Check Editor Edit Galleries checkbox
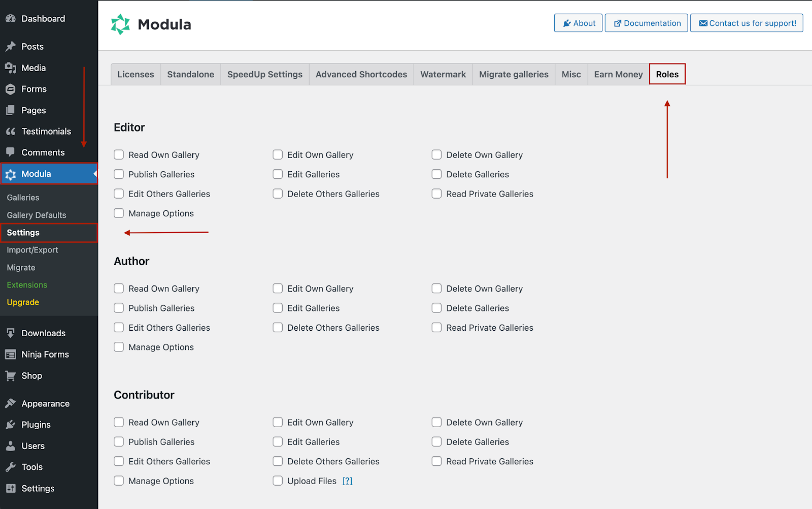This screenshot has width=812, height=509. tap(278, 174)
